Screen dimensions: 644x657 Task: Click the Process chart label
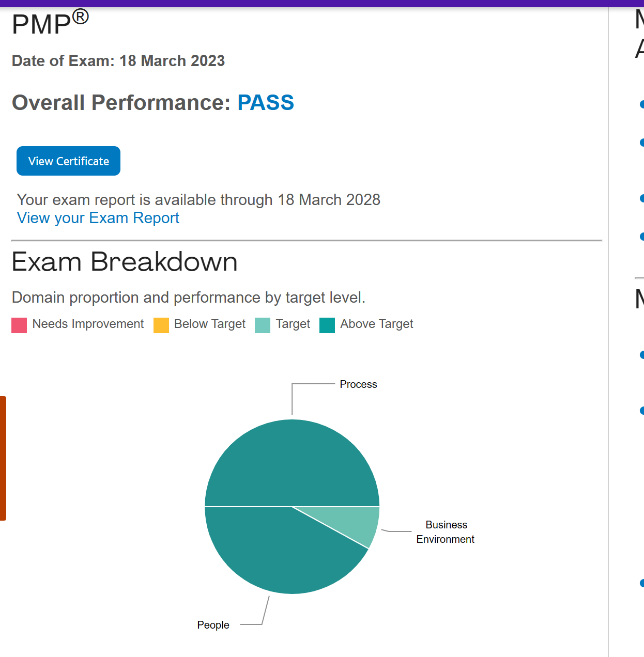pyautogui.click(x=358, y=384)
